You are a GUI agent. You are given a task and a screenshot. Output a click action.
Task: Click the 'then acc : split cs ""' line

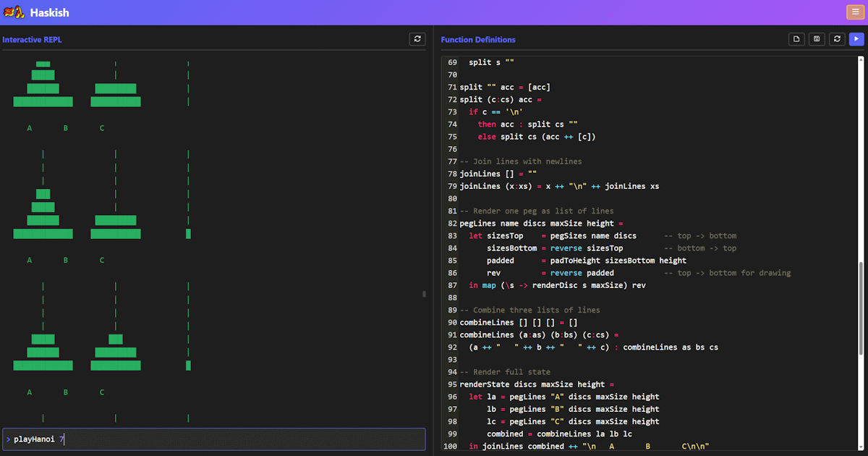[527, 124]
